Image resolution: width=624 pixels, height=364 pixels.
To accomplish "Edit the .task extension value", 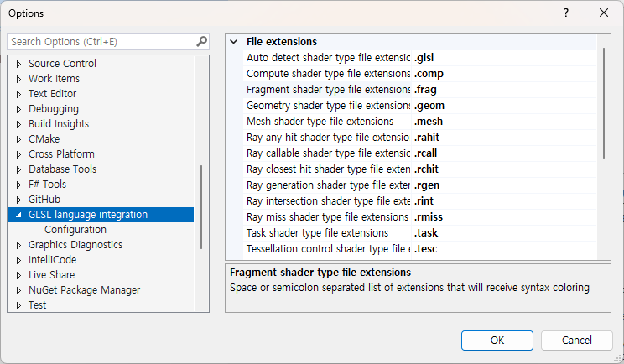I will tap(504, 232).
